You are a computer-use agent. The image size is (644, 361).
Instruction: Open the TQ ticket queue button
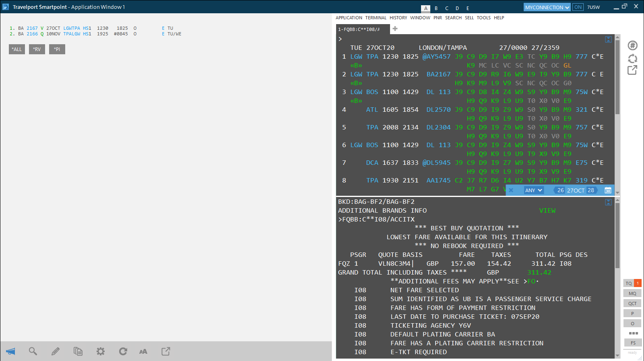[632, 283]
